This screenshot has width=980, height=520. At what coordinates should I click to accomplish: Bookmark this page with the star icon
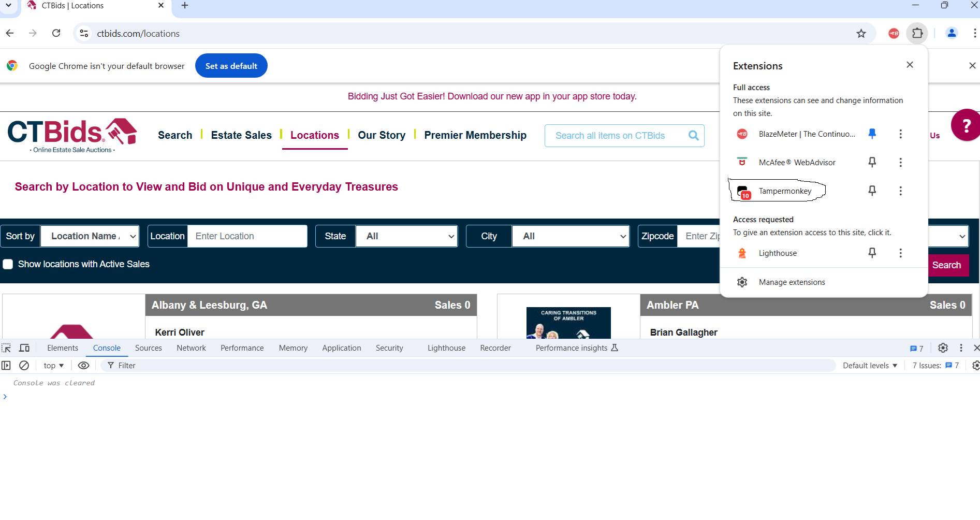click(861, 34)
